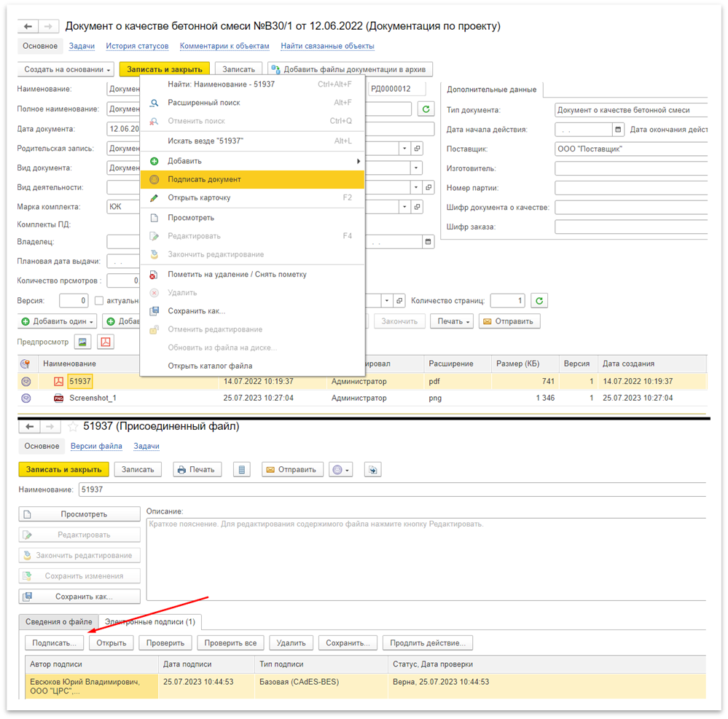Toggle the актуальн checkbox next to Версия
Viewport: 728px width, 719px height.
[x=99, y=301]
